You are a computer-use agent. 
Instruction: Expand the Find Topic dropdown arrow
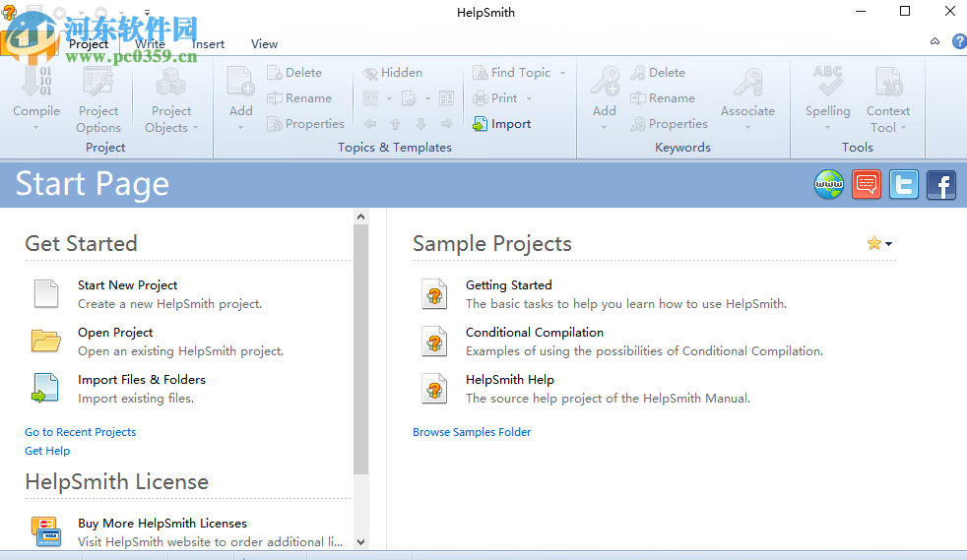[x=562, y=73]
